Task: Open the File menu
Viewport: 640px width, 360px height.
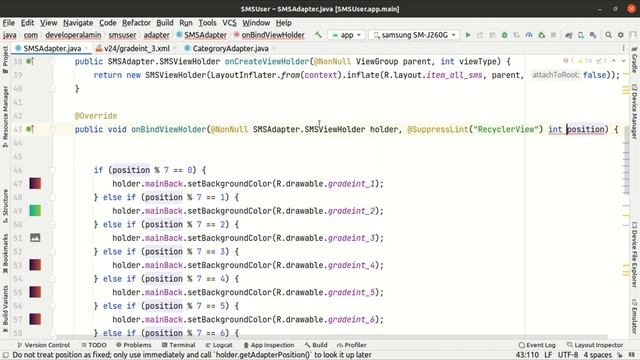Action: pyautogui.click(x=9, y=23)
